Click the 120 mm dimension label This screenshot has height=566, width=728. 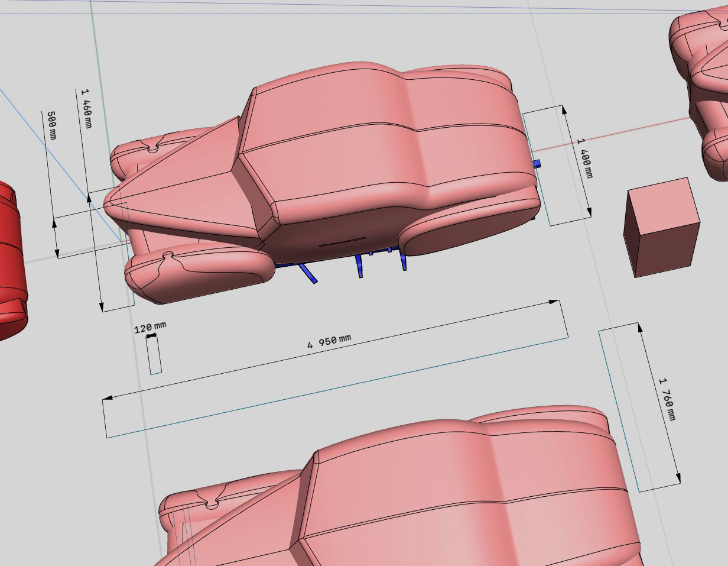150,326
